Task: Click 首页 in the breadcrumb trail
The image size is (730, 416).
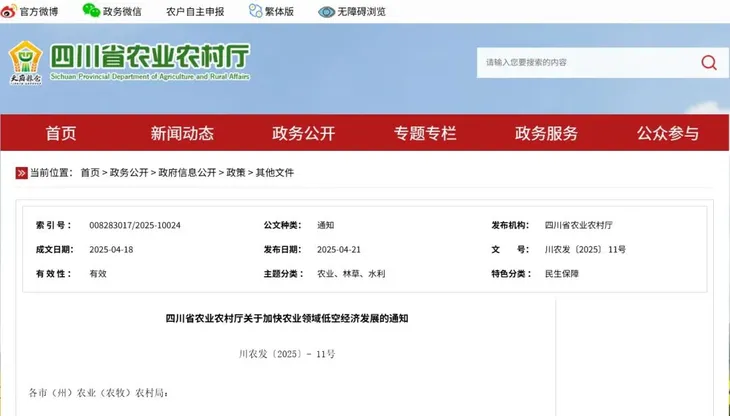Action: click(90, 172)
